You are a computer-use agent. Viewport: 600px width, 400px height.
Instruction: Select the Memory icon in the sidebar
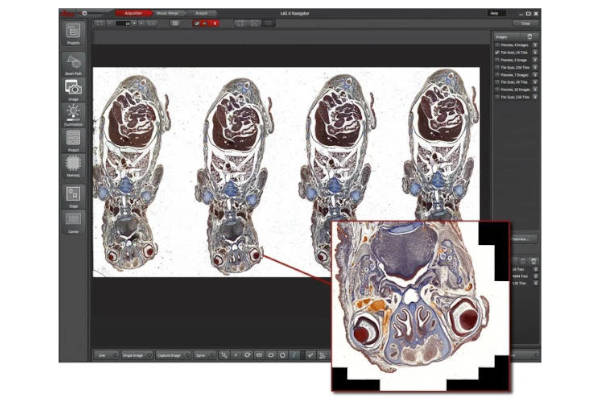click(74, 163)
